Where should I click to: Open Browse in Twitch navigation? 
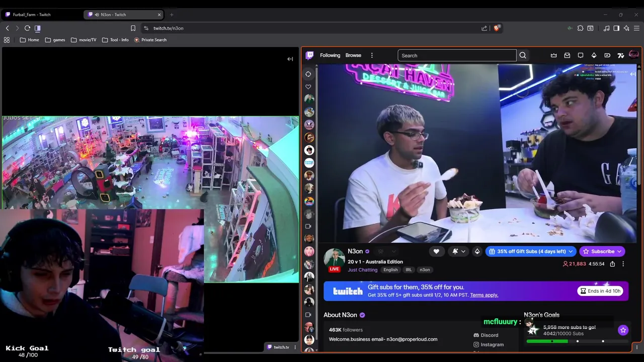pyautogui.click(x=353, y=55)
